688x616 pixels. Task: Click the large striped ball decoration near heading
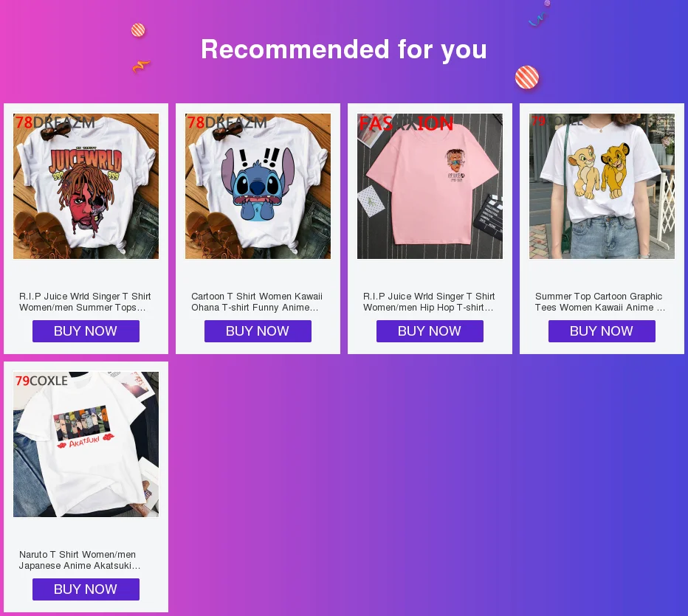tap(527, 77)
